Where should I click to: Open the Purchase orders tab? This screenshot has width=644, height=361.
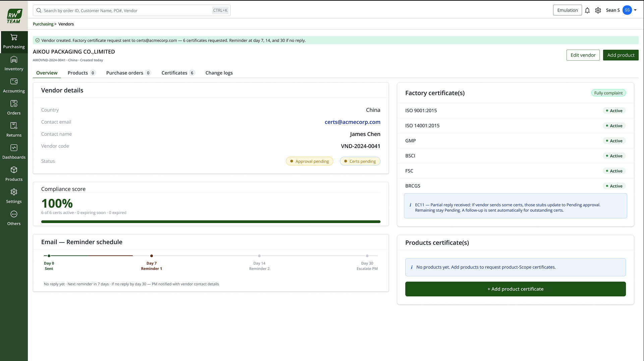[128, 73]
